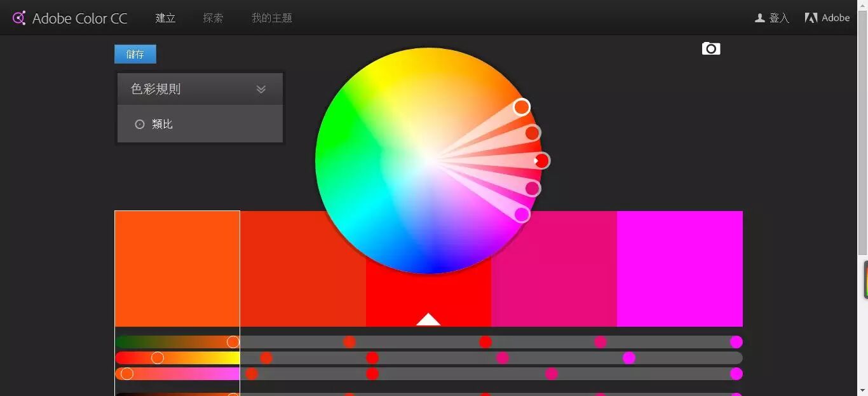The width and height of the screenshot is (868, 396).
Task: Open the 色彩規則 panel header
Action: [x=200, y=89]
